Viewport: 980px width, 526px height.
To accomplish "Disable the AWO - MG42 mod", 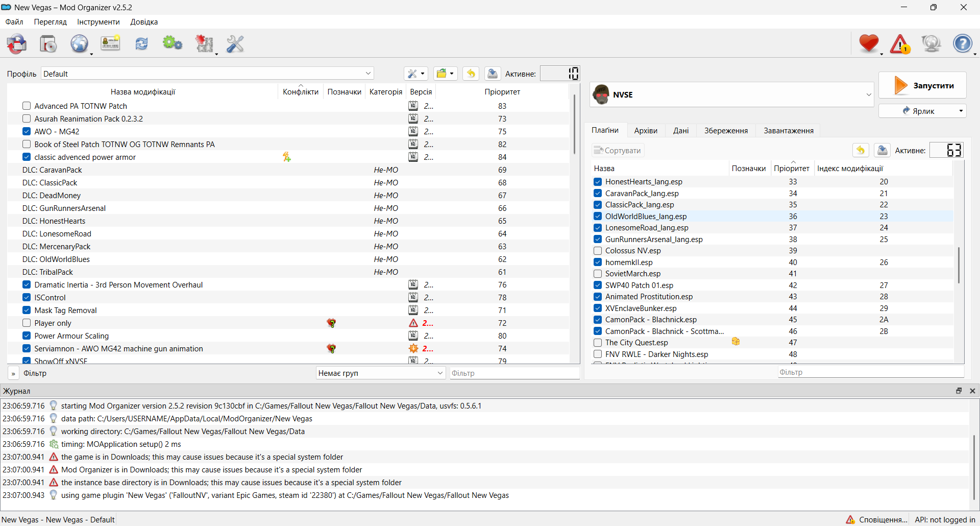I will coord(27,131).
